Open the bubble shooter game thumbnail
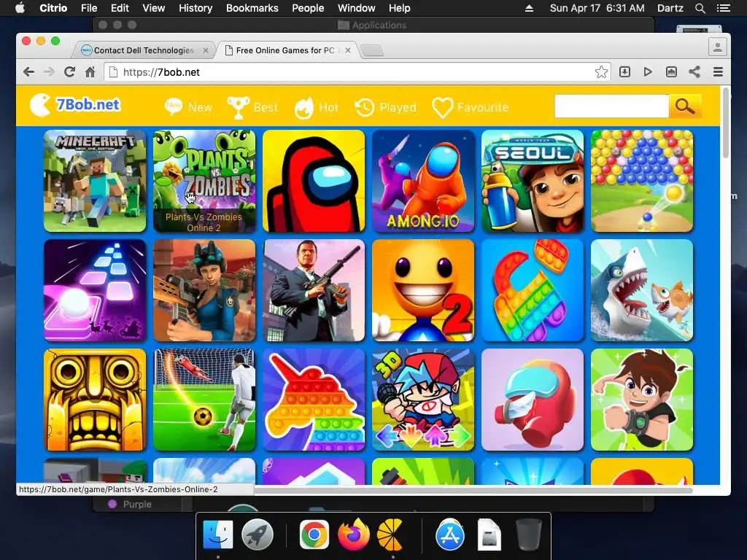This screenshot has height=560, width=747. (642, 181)
